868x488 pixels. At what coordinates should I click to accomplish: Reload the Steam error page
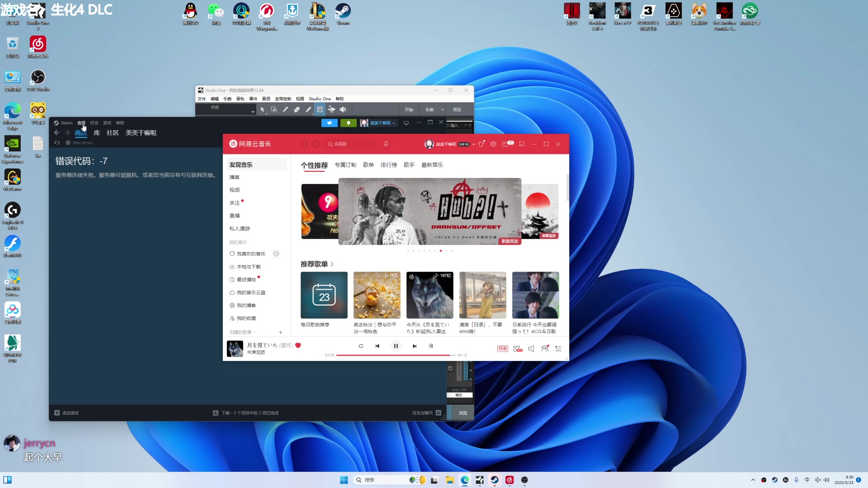coord(57,143)
